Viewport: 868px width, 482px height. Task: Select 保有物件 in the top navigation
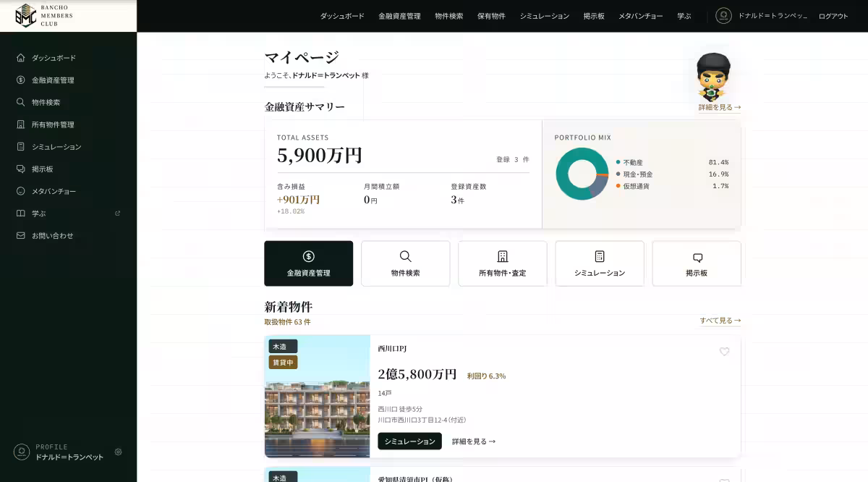492,16
